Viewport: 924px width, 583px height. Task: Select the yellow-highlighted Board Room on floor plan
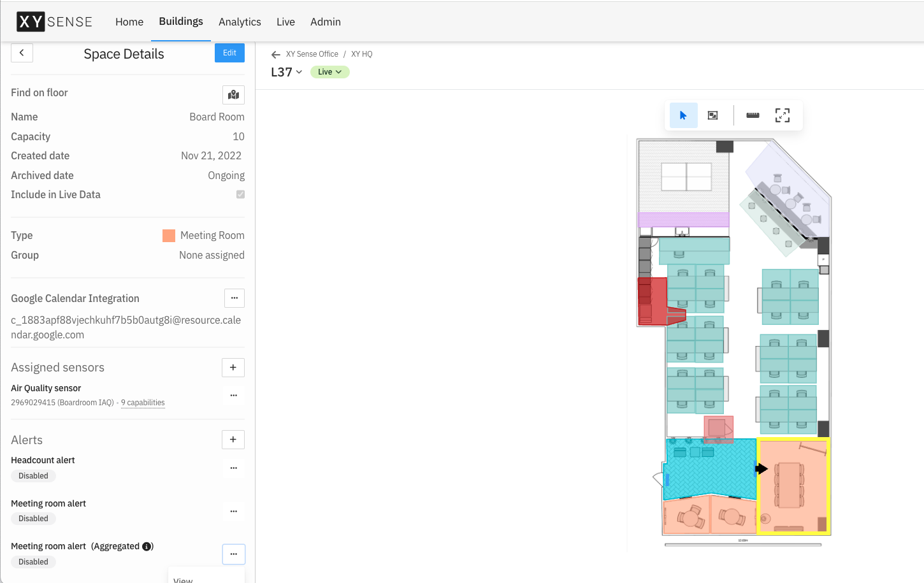tap(793, 486)
